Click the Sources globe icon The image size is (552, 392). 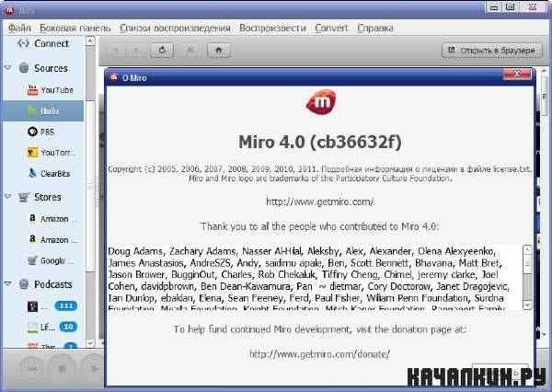click(x=24, y=67)
